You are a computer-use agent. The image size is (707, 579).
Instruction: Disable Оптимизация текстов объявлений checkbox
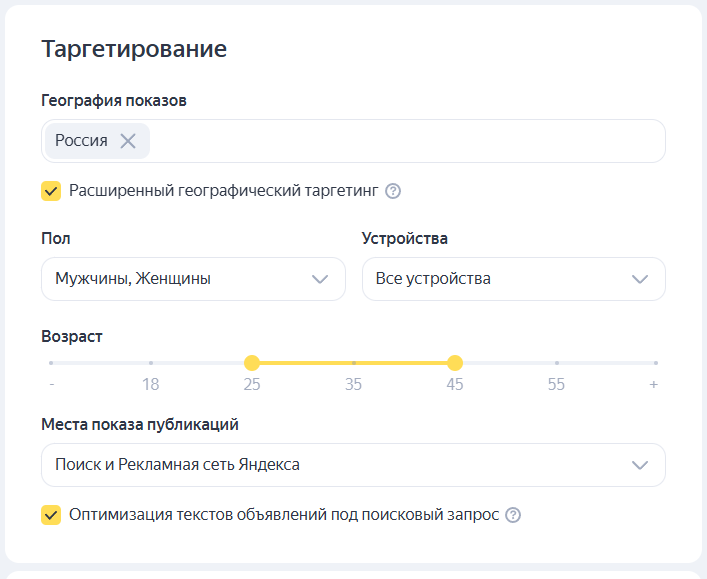coord(51,515)
